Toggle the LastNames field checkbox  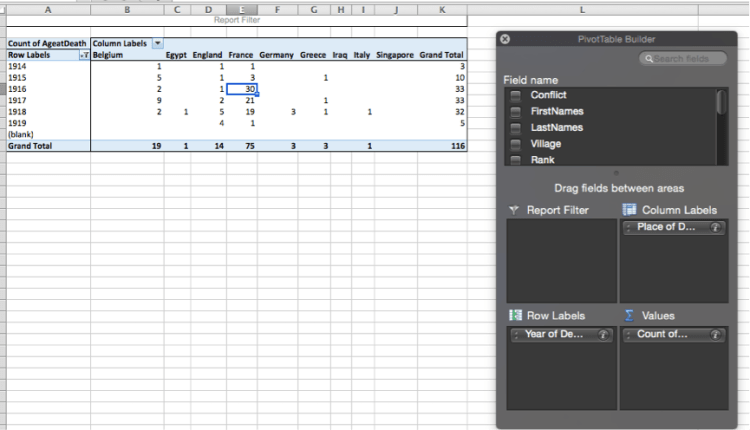516,128
